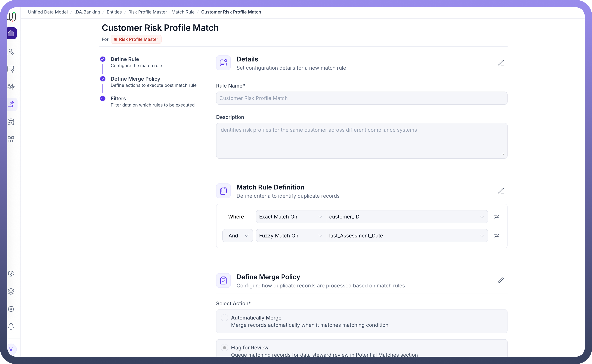Open settings sliders for last_Assessment_Date row

point(496,236)
